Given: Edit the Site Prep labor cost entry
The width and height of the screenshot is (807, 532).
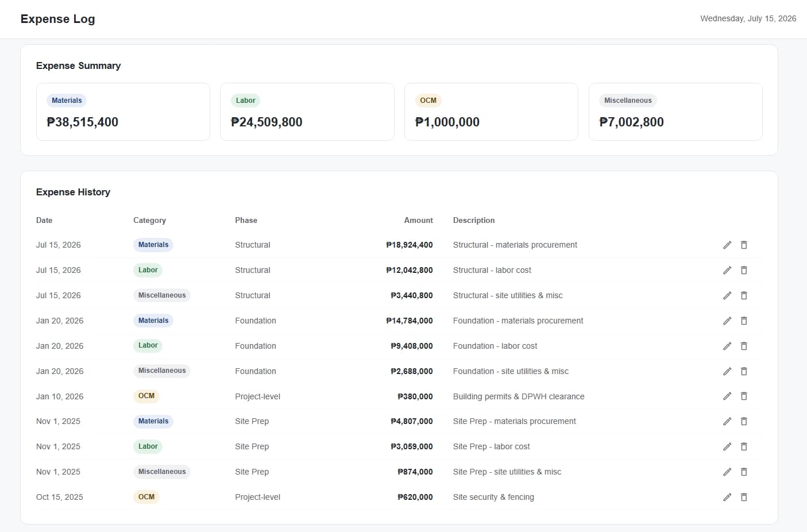Looking at the screenshot, I should (727, 446).
